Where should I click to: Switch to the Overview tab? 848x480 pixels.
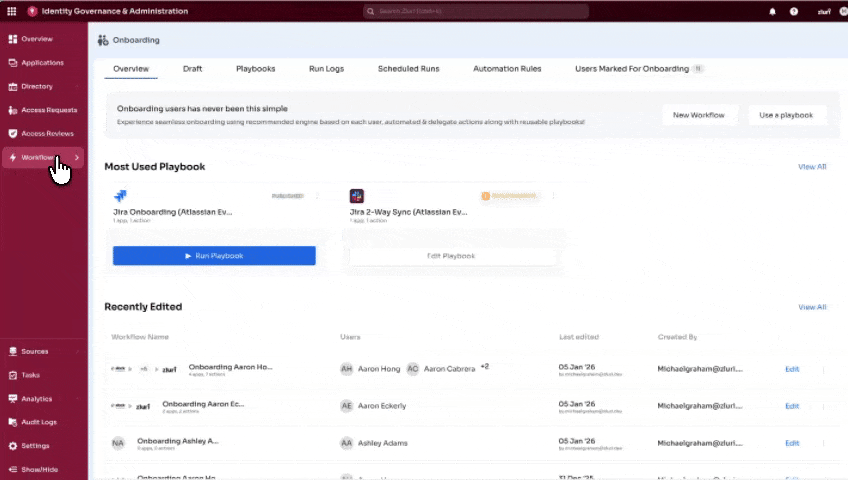click(131, 69)
